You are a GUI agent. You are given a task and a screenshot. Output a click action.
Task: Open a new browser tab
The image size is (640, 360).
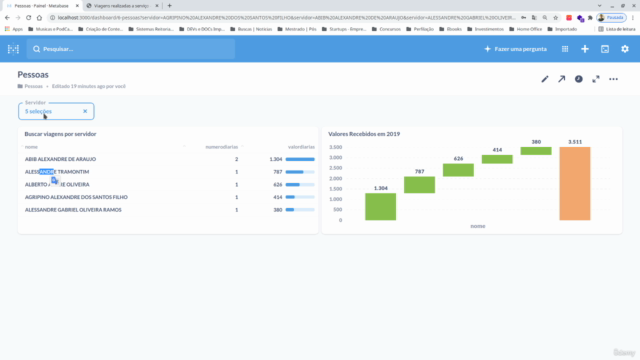pyautogui.click(x=169, y=6)
